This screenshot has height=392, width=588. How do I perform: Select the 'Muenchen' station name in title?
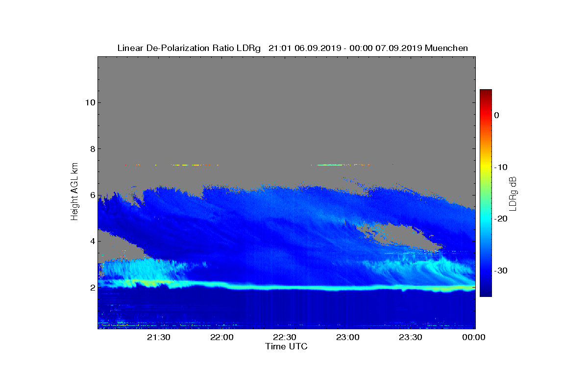[446, 48]
